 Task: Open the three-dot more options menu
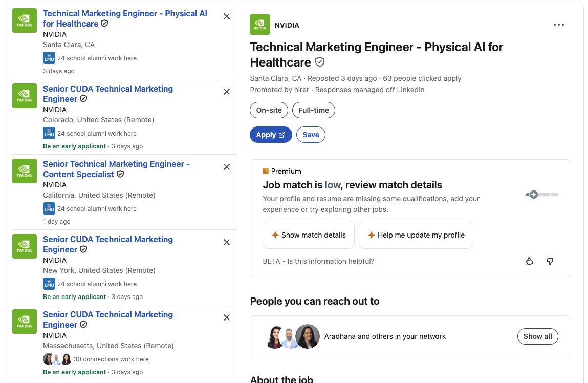point(558,25)
